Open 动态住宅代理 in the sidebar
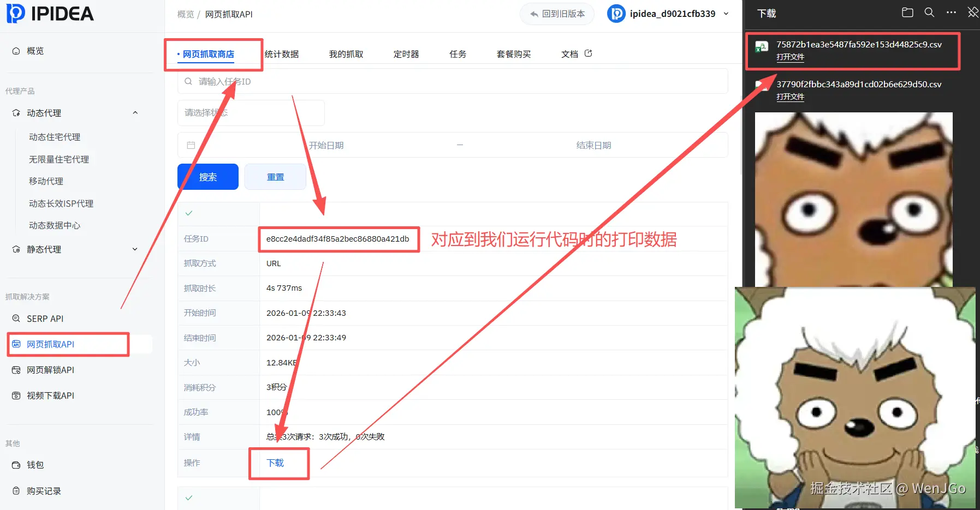 (x=55, y=137)
